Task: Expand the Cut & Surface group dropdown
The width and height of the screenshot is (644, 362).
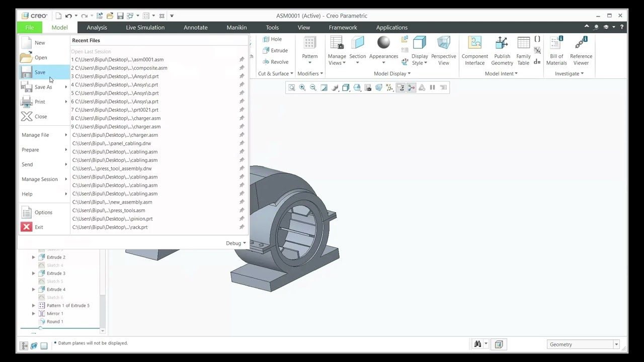Action: (x=275, y=73)
